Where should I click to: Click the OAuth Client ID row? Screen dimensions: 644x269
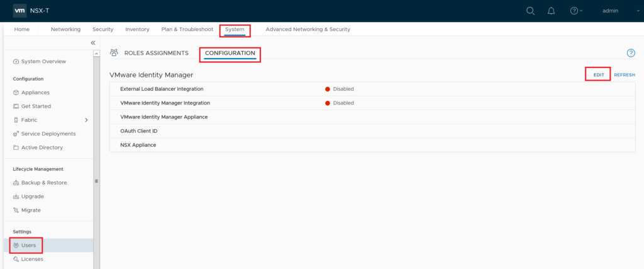372,131
